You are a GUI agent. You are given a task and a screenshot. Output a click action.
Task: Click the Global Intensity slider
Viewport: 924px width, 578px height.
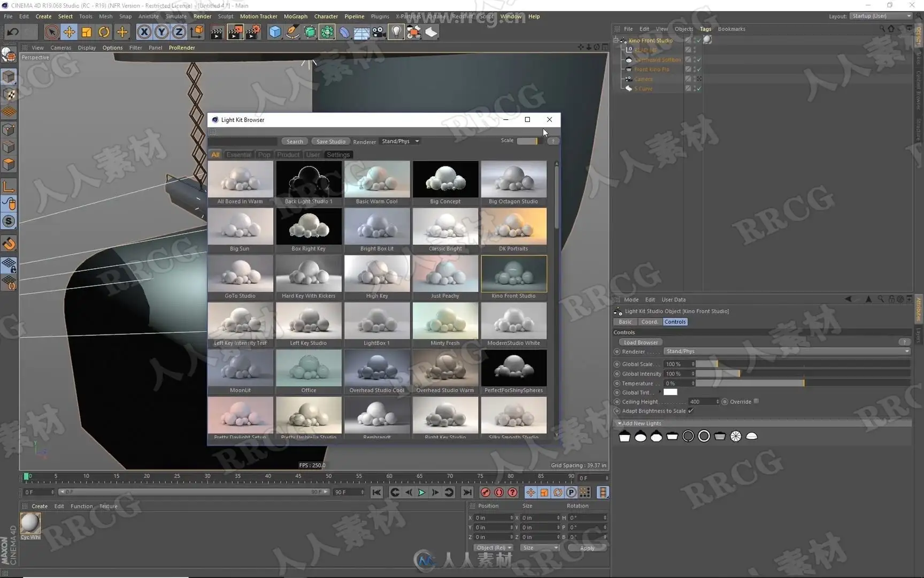pos(803,374)
